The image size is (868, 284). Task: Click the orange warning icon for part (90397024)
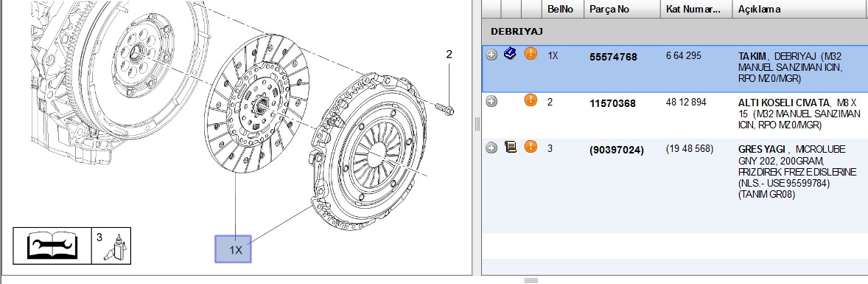pos(531,147)
